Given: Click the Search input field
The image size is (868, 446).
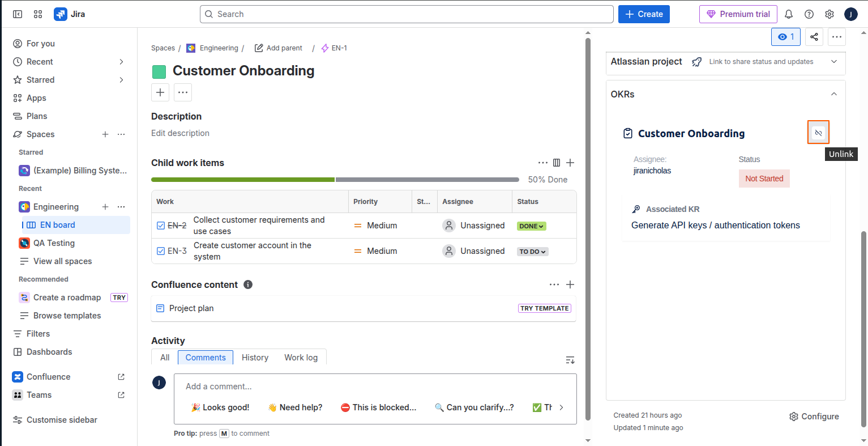Looking at the screenshot, I should pyautogui.click(x=407, y=14).
